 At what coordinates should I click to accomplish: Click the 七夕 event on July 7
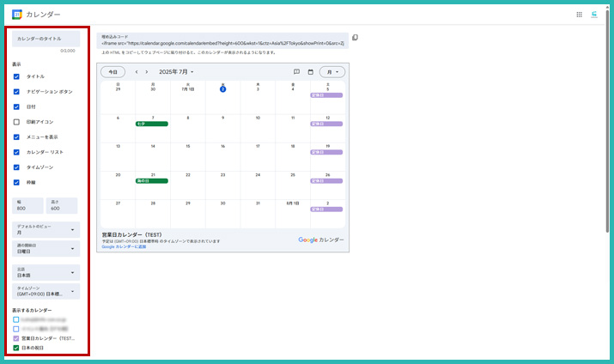tap(152, 124)
